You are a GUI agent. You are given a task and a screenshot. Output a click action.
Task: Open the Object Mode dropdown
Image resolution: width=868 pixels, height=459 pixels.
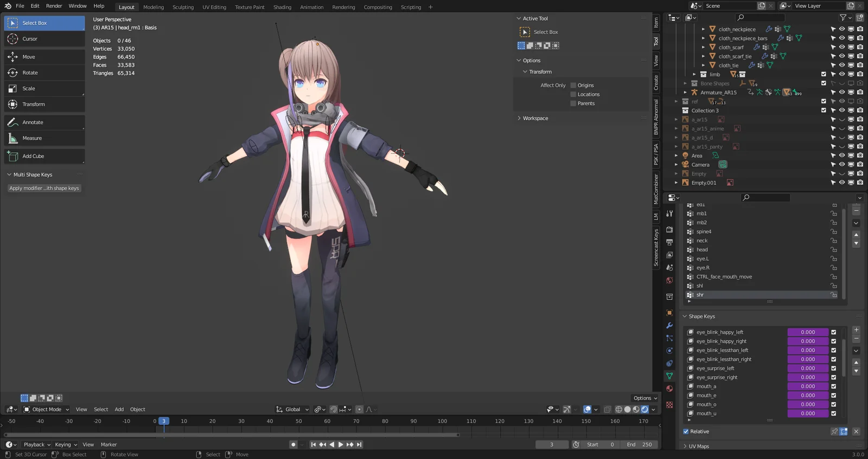pyautogui.click(x=47, y=409)
